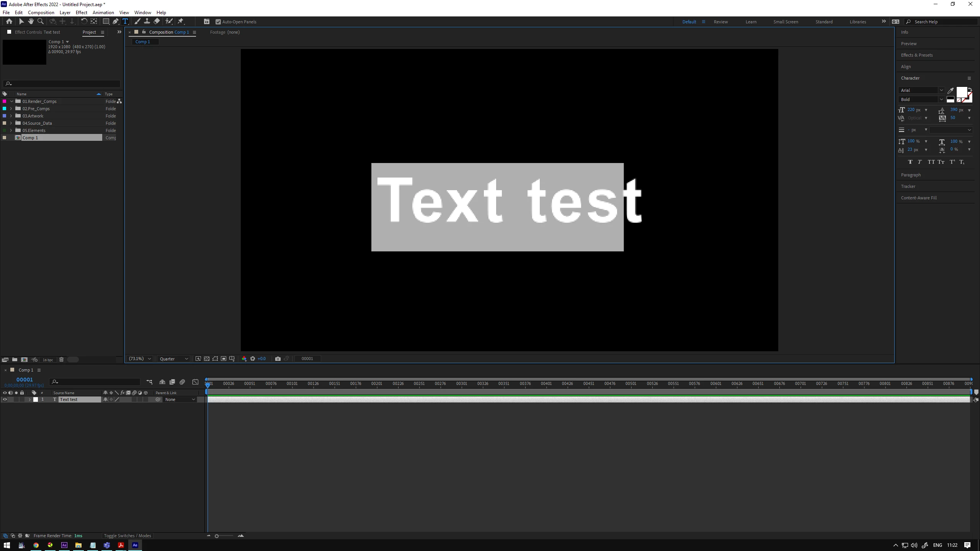Toggle Faux Bold text style
This screenshot has height=551, width=980.
(x=910, y=162)
